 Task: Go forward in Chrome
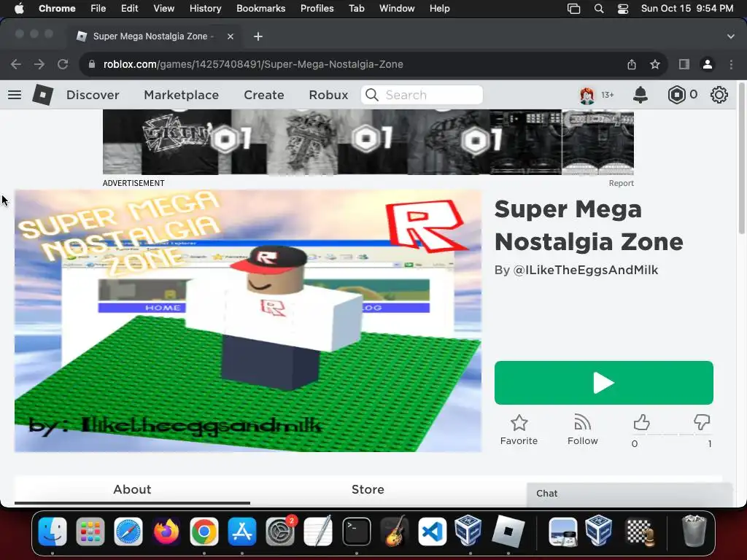click(39, 64)
